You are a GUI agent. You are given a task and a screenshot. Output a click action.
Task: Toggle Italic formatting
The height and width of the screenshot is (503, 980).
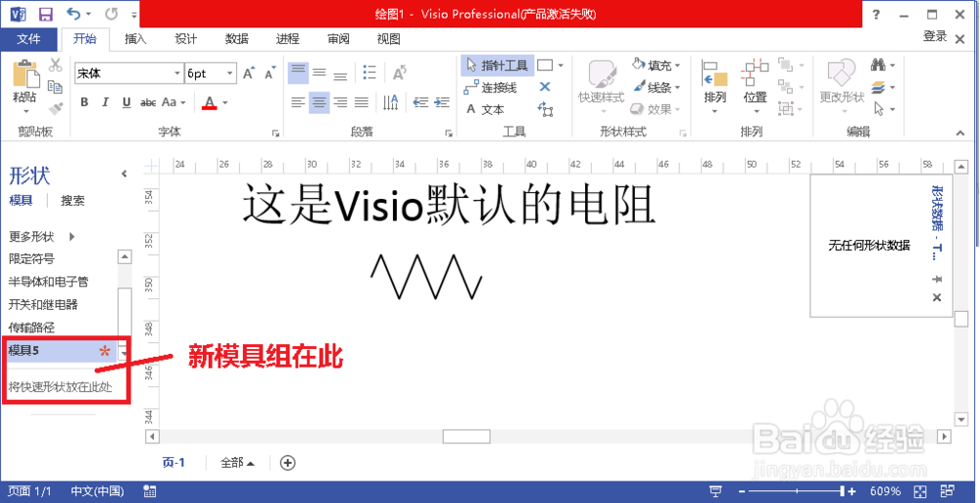point(105,102)
